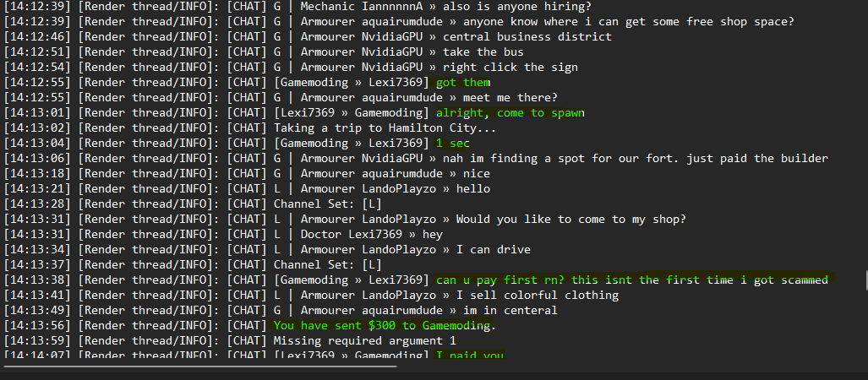Click the 'also is anyone hiring?' log line

(x=298, y=7)
